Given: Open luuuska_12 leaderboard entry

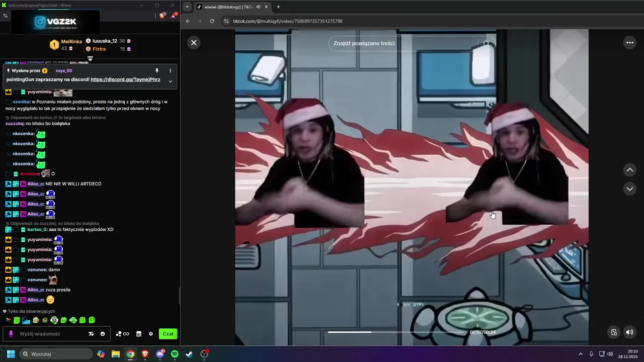Looking at the screenshot, I should [108, 41].
